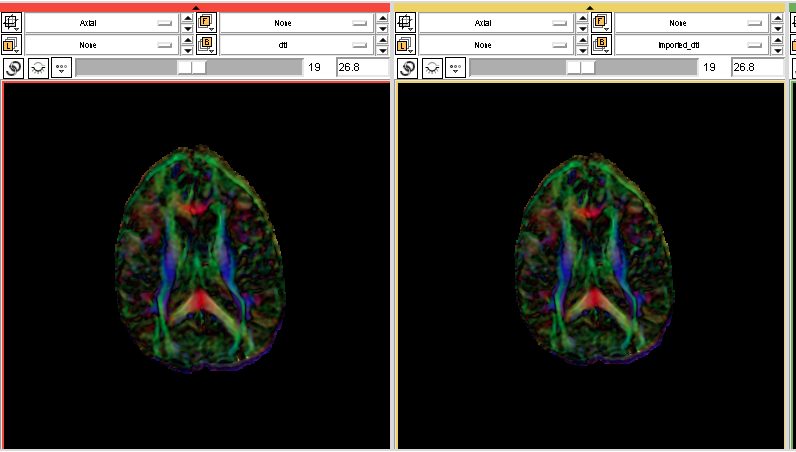Click the link slices icon in red viewer
The image size is (796, 452).
pyautogui.click(x=13, y=67)
